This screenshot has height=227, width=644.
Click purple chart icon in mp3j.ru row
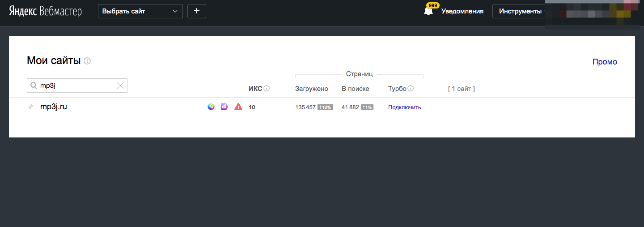(225, 107)
